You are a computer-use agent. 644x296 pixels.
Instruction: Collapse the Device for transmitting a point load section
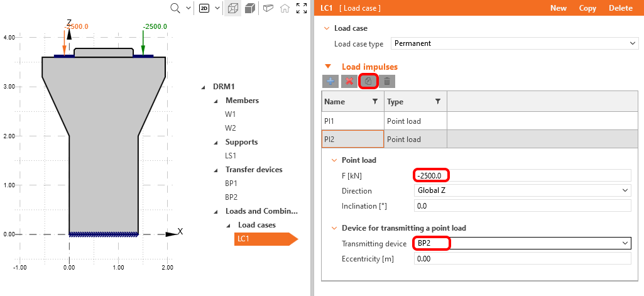(x=334, y=228)
